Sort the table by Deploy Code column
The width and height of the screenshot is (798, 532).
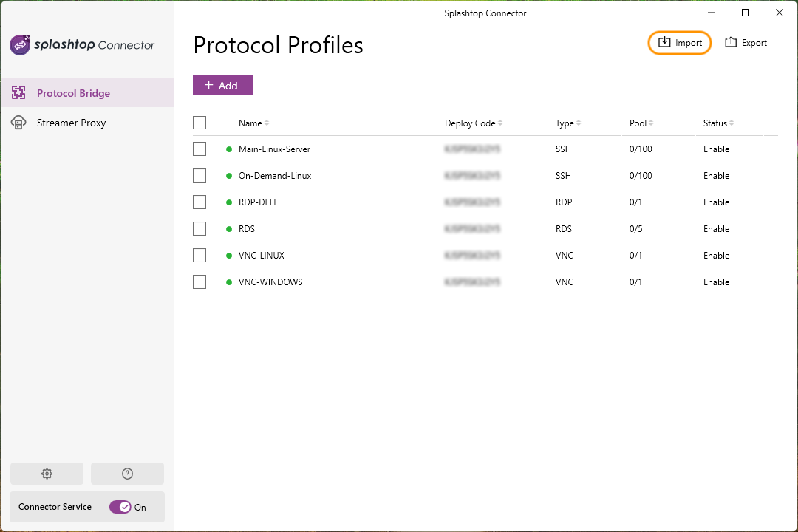(474, 123)
